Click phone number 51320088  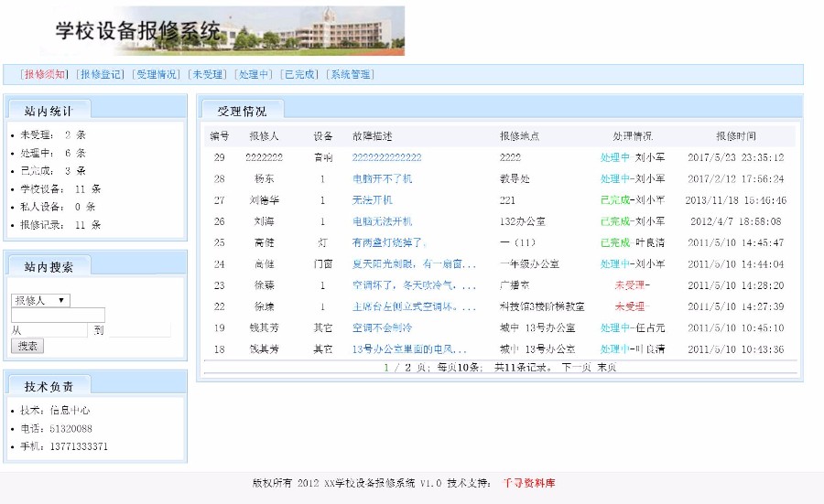[70, 429]
